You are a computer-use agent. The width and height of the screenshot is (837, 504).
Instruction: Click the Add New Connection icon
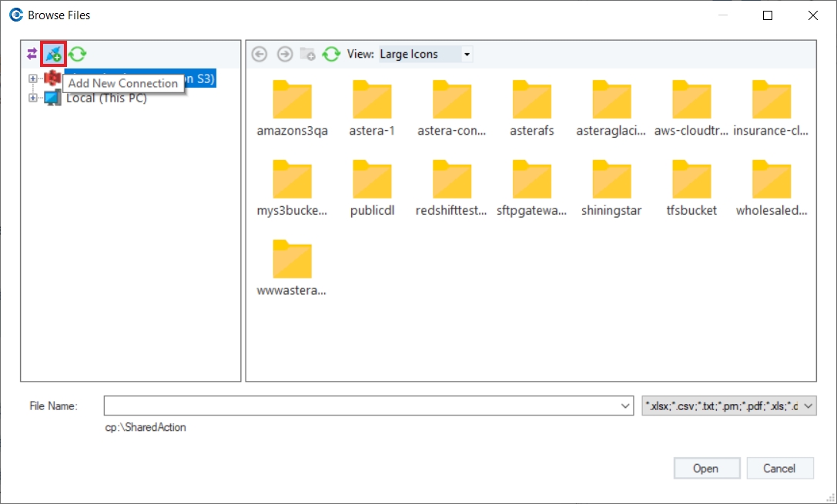[x=53, y=54]
